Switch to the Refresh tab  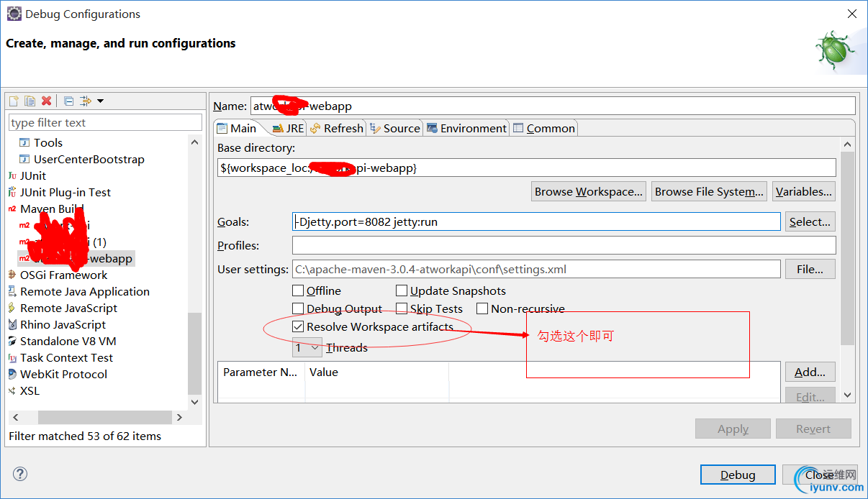click(x=337, y=128)
